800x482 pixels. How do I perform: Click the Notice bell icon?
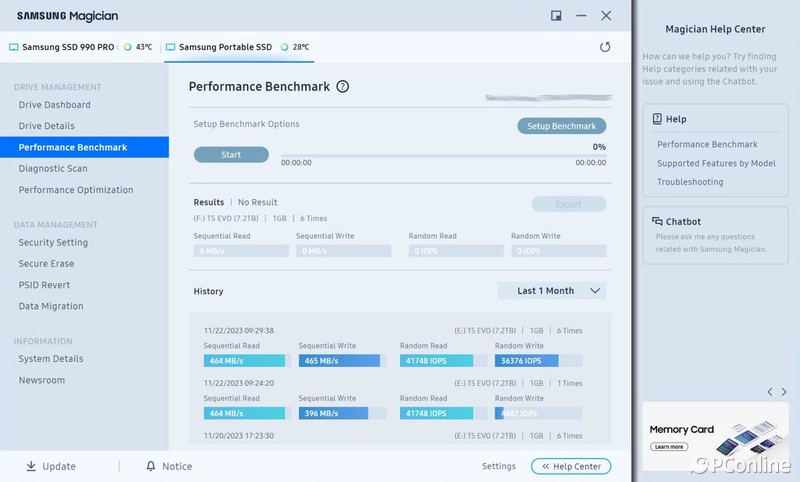tap(151, 466)
